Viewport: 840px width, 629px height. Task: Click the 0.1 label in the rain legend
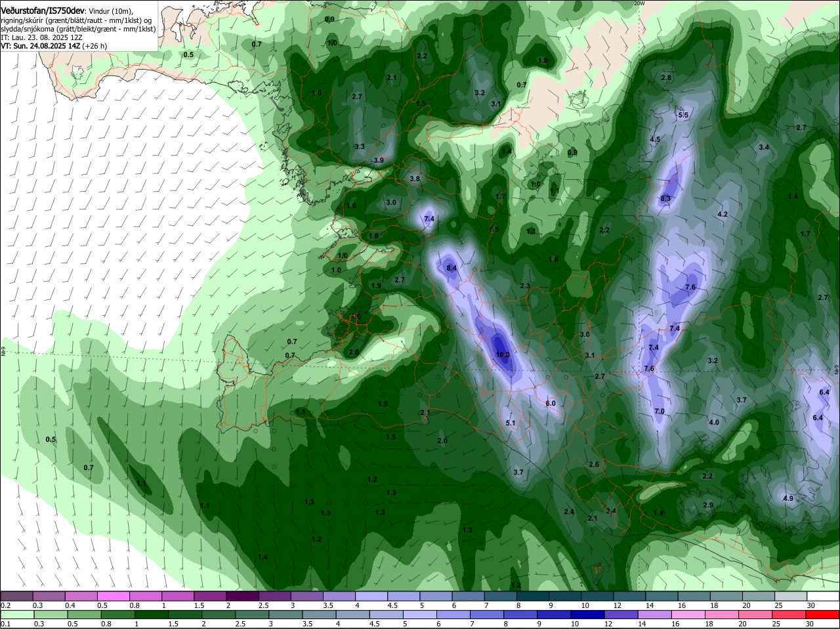click(6, 624)
